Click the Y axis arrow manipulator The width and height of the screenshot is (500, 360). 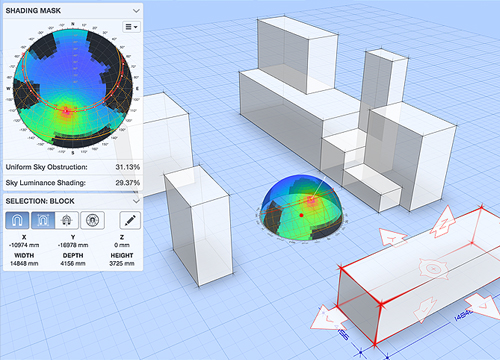393,237
